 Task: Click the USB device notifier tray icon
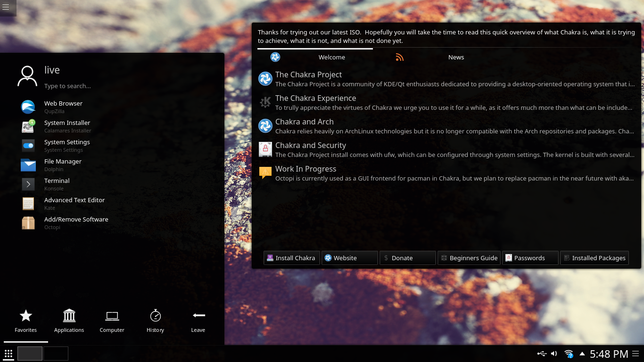pyautogui.click(x=542, y=354)
